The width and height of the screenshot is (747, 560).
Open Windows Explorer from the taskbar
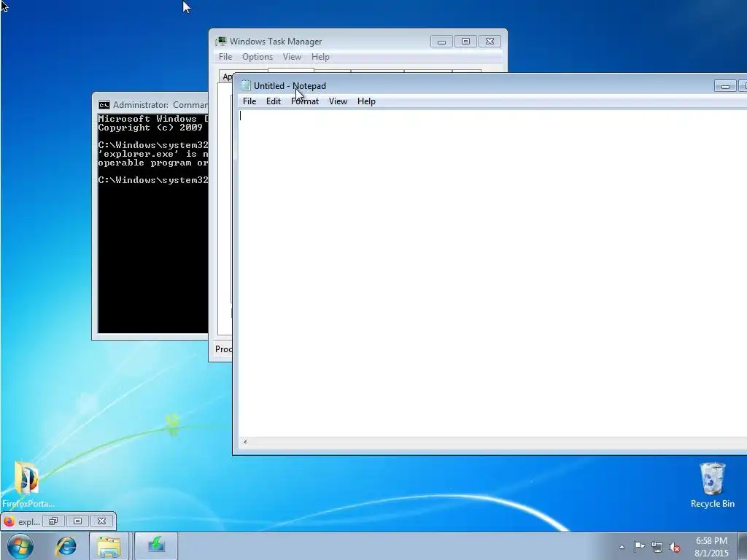pyautogui.click(x=109, y=545)
